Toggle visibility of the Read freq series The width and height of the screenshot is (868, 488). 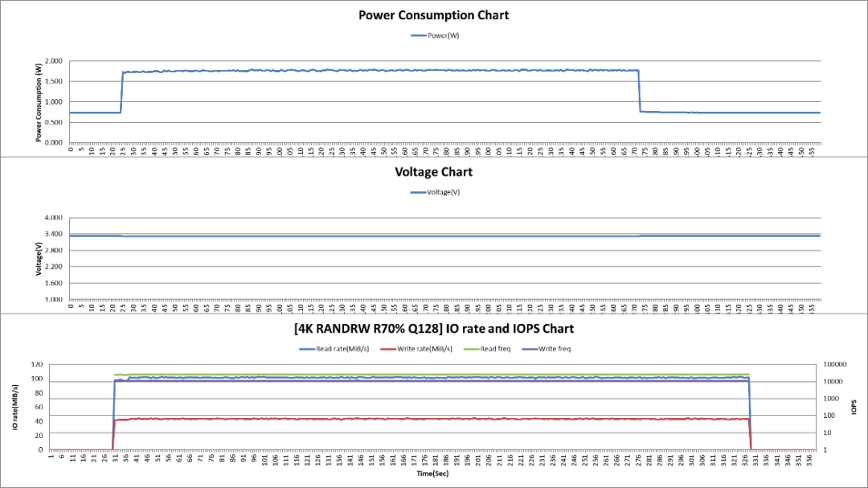(495, 348)
